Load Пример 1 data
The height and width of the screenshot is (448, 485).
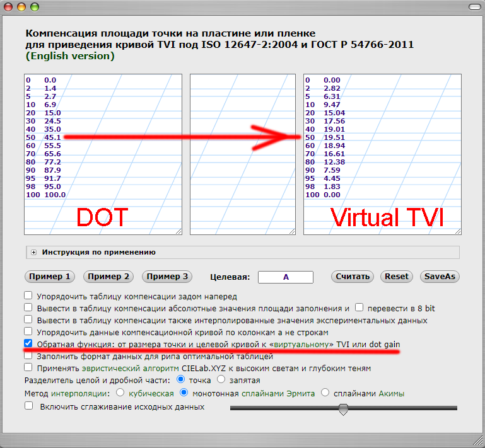(49, 277)
